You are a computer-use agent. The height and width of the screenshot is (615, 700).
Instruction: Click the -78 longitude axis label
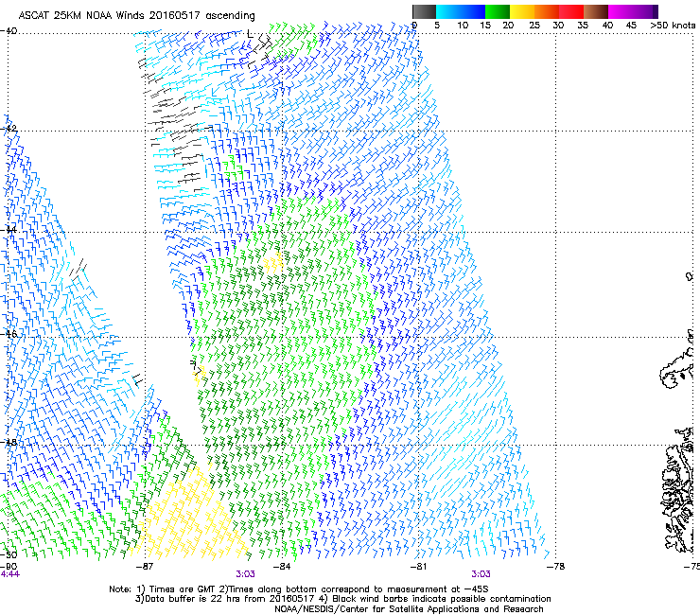[x=556, y=567]
